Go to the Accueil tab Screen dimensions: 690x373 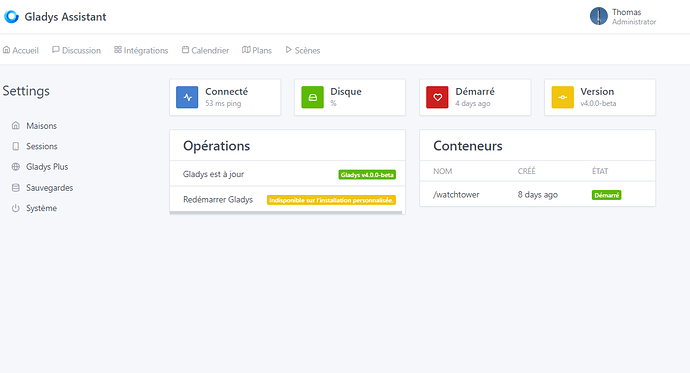pos(21,50)
